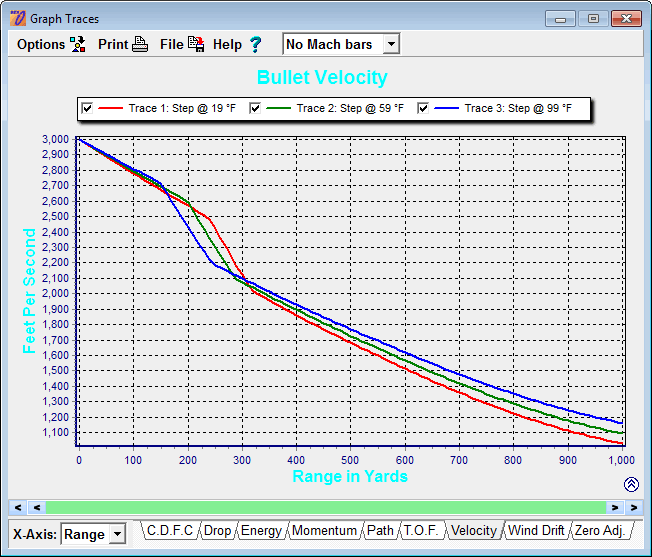Image resolution: width=652 pixels, height=557 pixels.
Task: Click the 2,100 y-axis value
Action: click(56, 278)
